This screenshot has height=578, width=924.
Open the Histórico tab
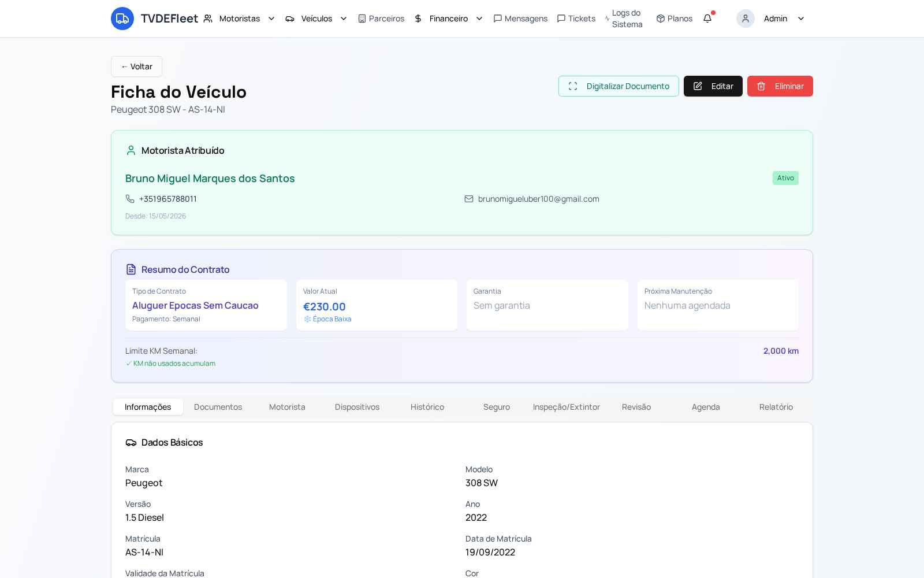[427, 407]
